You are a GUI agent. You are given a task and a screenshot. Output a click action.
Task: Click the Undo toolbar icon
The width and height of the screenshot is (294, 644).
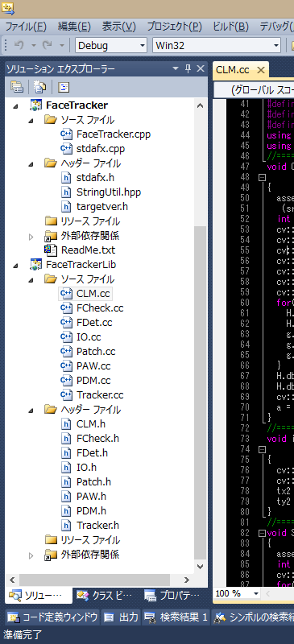click(x=19, y=45)
